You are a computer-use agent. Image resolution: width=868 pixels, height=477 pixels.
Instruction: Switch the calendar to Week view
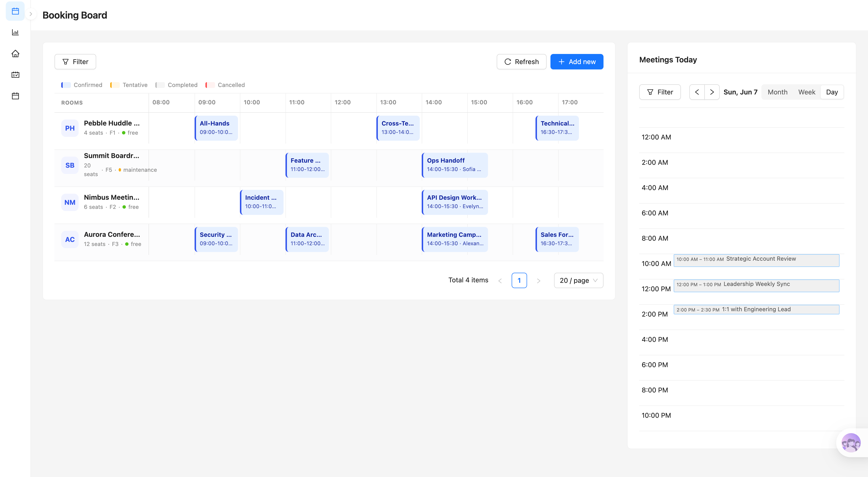(806, 92)
